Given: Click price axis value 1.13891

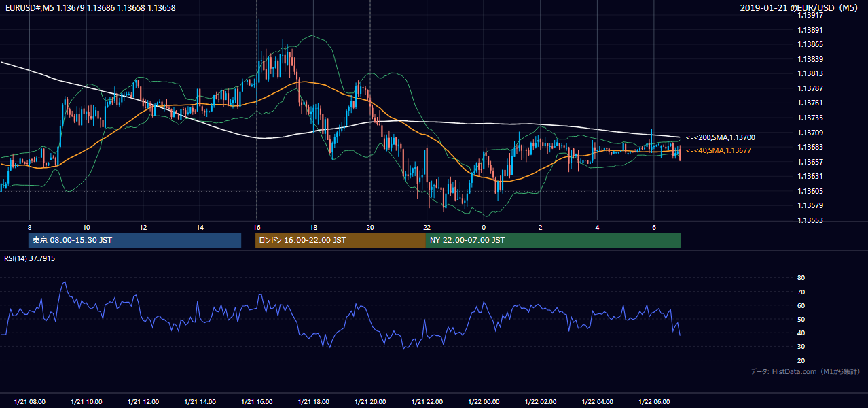Looking at the screenshot, I should tap(810, 30).
